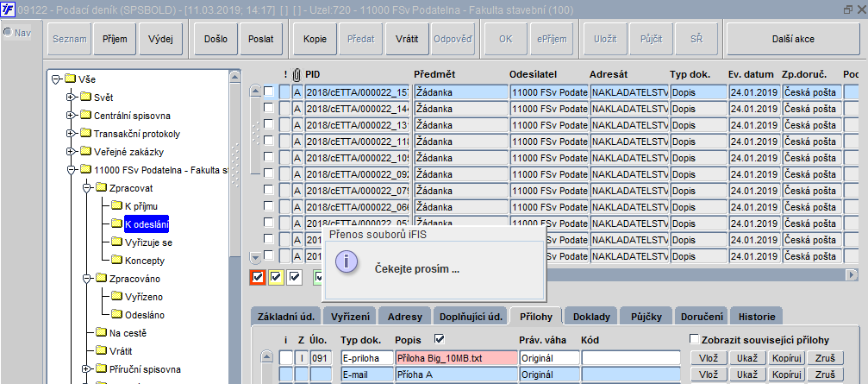Image resolution: width=868 pixels, height=384 pixels.
Task: Click the folder icon of Koncepty
Action: click(x=116, y=260)
